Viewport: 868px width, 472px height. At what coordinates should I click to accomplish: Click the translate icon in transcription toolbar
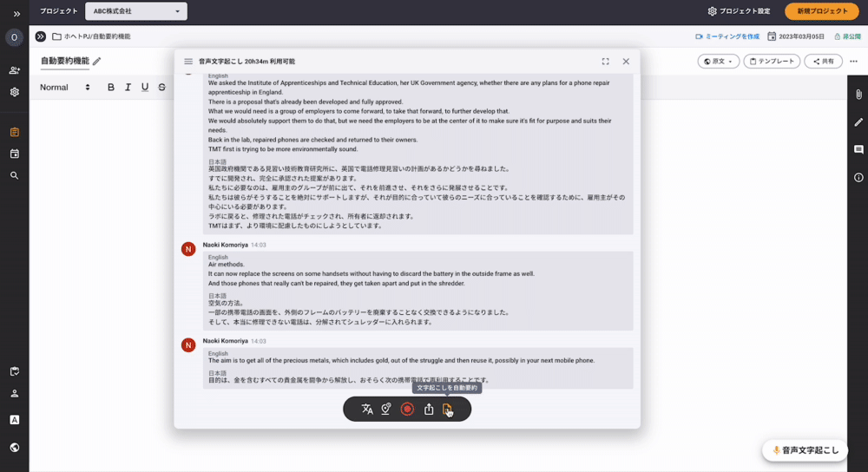pos(367,410)
